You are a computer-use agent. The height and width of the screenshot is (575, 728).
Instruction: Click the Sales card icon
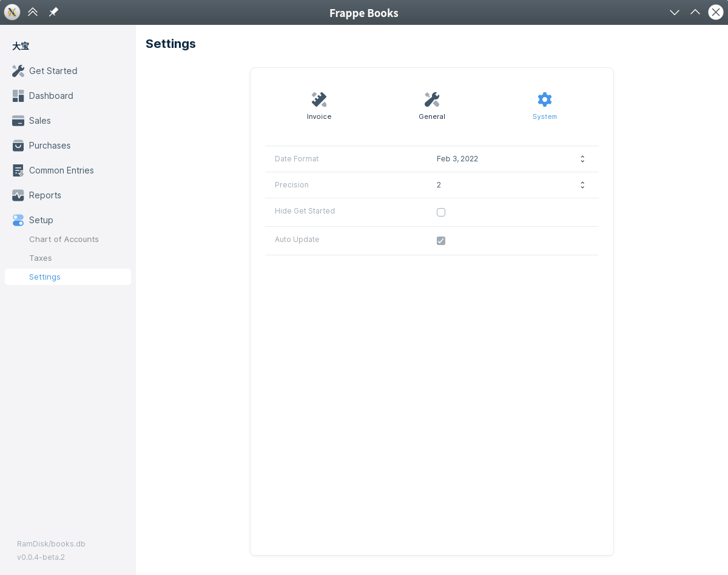[x=18, y=121]
